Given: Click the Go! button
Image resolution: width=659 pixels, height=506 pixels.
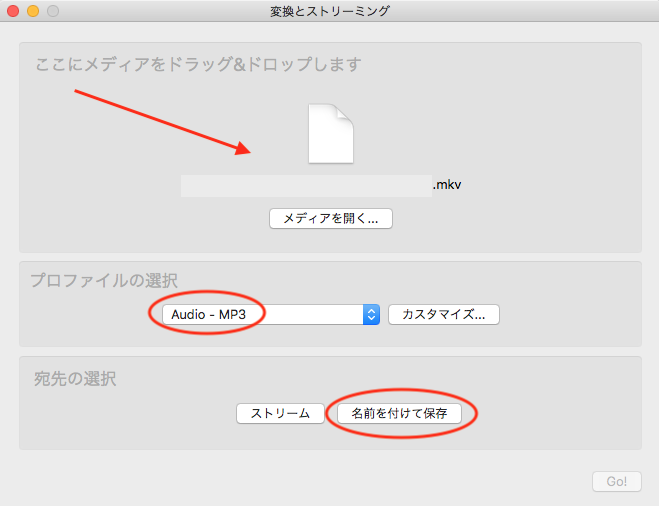Looking at the screenshot, I should coord(617,481).
